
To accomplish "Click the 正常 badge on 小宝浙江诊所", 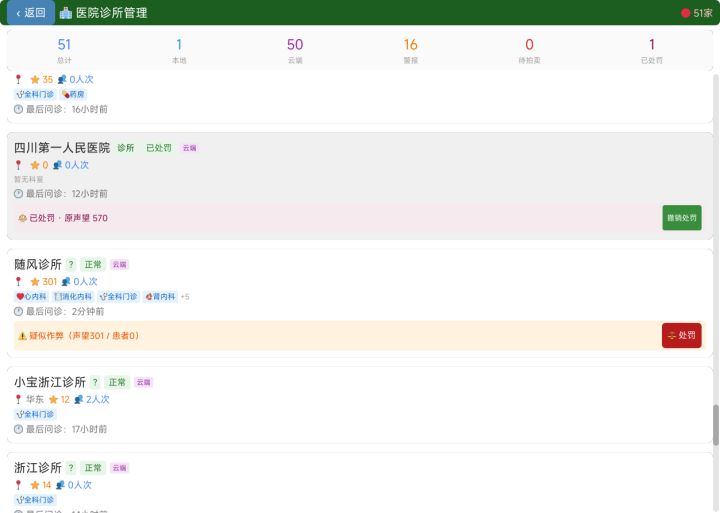I will [117, 382].
